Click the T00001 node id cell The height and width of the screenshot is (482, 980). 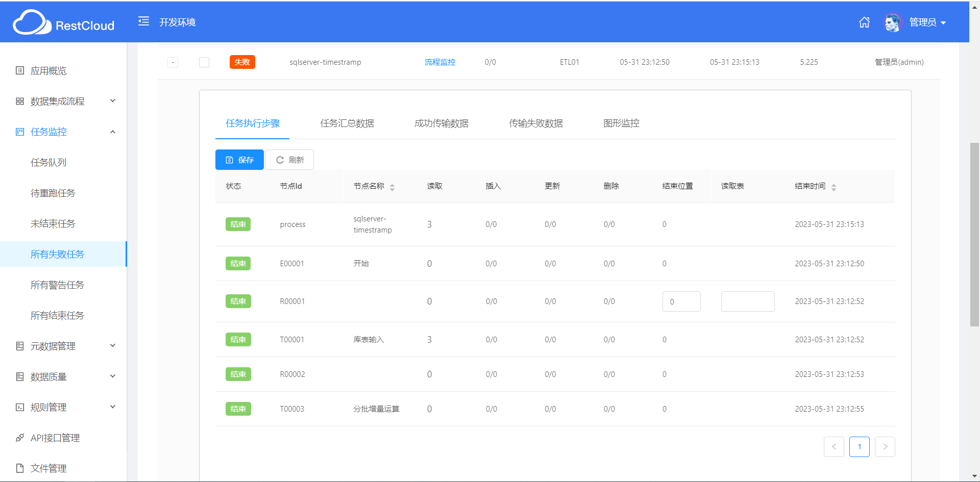(292, 340)
